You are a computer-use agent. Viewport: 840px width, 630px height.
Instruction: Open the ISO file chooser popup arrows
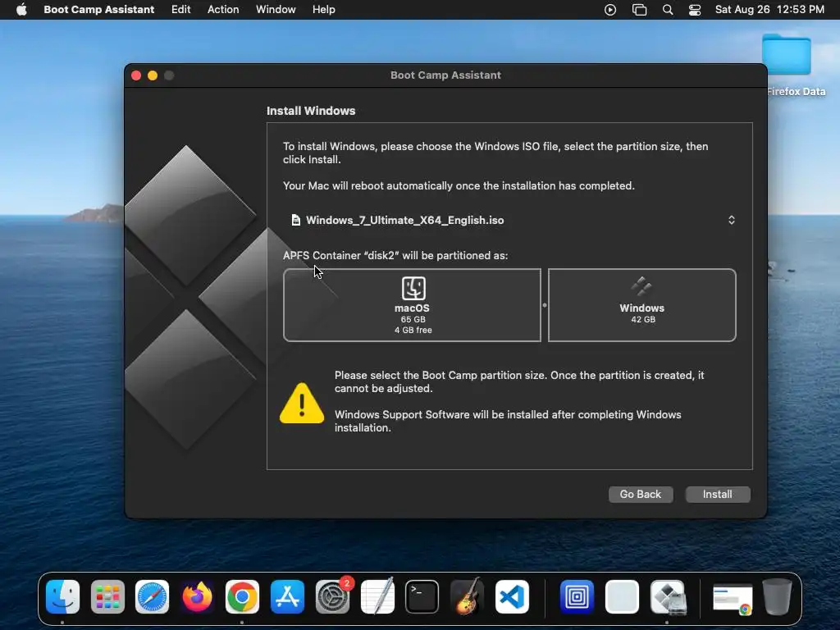point(731,220)
